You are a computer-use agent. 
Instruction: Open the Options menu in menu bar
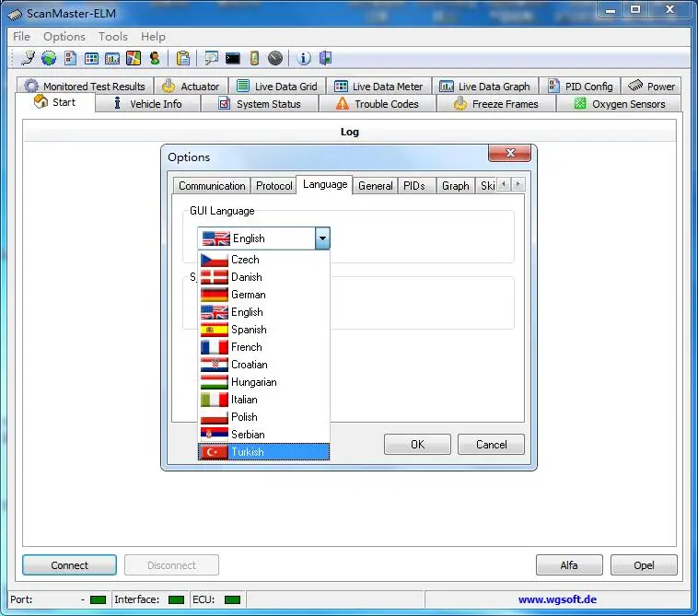pos(64,37)
